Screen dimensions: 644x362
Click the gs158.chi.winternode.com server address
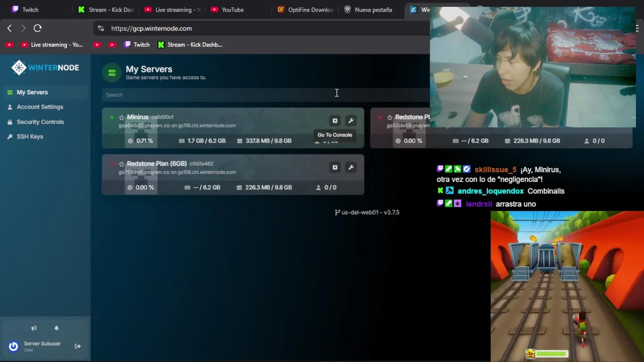coord(207,172)
